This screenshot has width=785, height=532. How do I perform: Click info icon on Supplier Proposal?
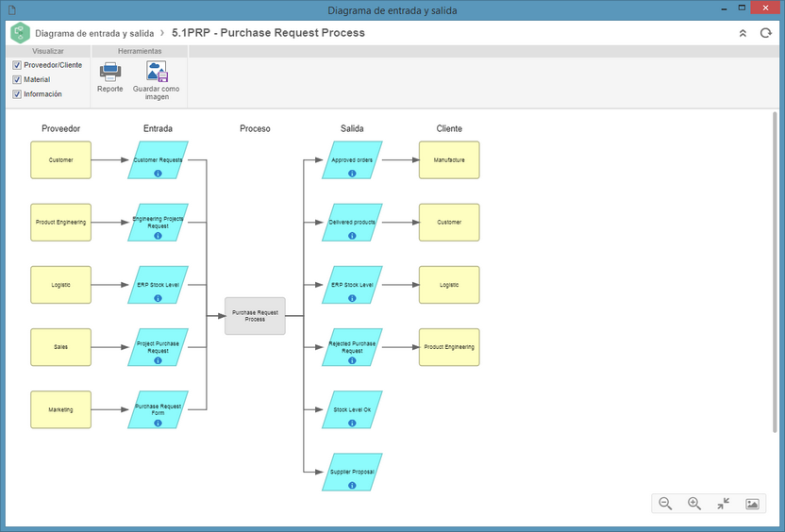tap(352, 486)
